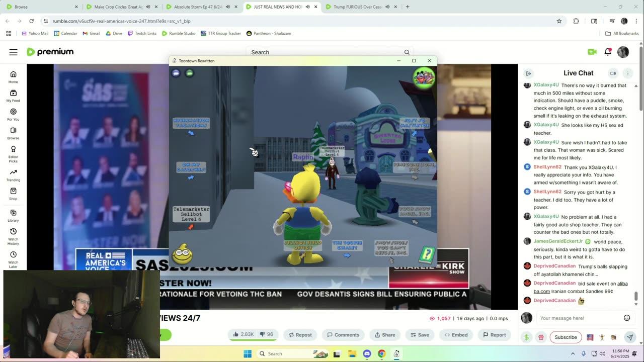Send the chat message
Screen dimensions: 644x362
pos(629,337)
